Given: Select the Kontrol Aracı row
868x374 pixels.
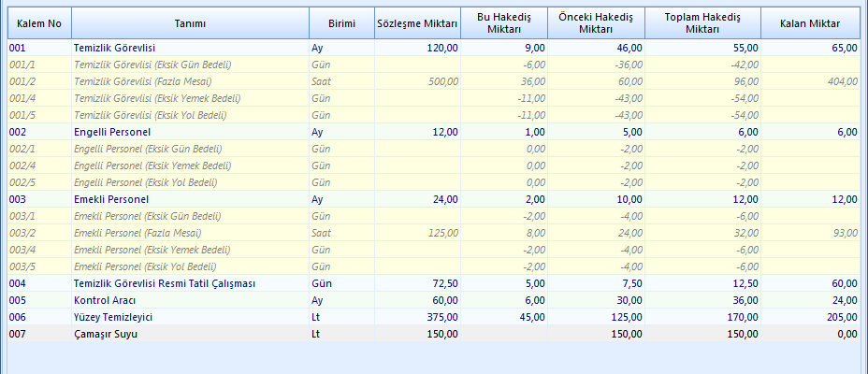Looking at the screenshot, I should [x=105, y=300].
